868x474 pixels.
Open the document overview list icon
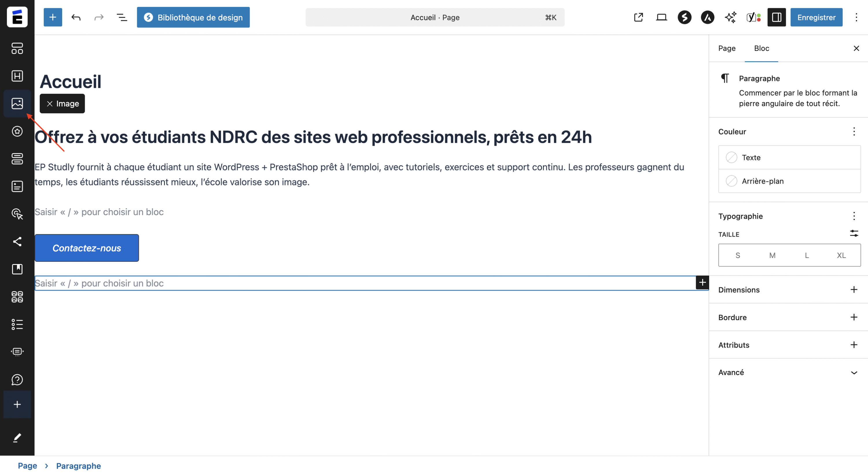(122, 17)
